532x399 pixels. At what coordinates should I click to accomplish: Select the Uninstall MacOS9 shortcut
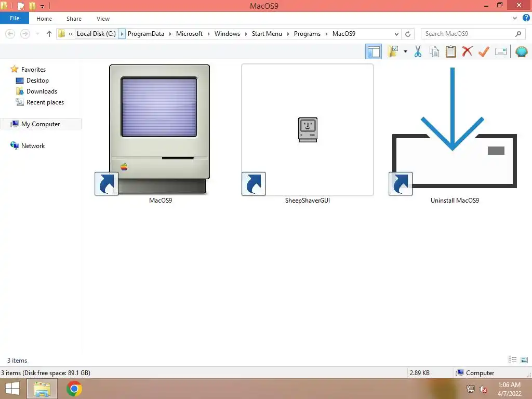pos(454,130)
